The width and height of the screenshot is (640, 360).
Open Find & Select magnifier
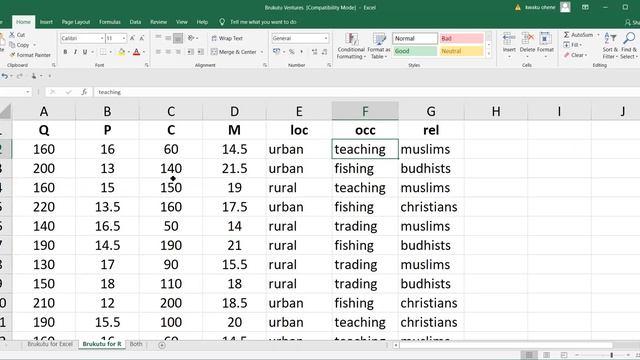(629, 46)
